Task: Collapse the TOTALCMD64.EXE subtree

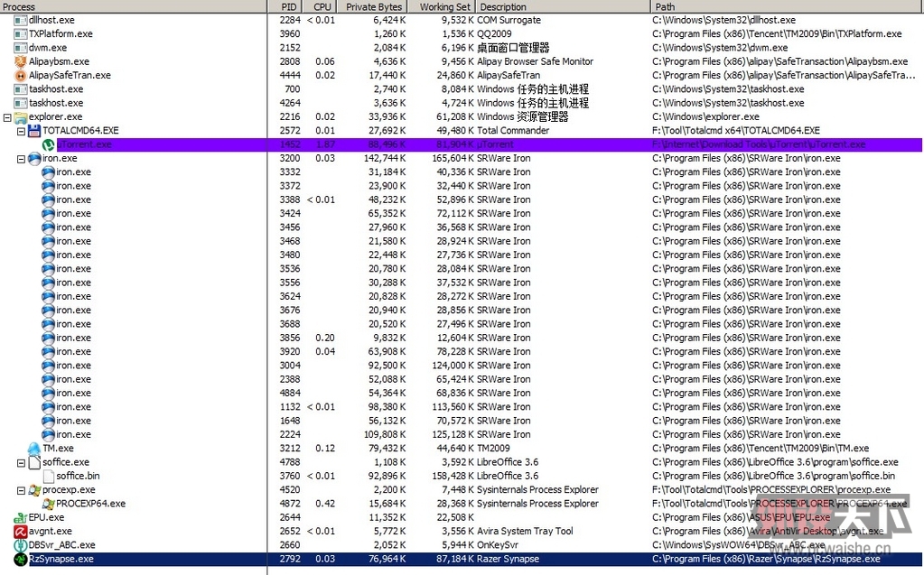Action: (21, 131)
